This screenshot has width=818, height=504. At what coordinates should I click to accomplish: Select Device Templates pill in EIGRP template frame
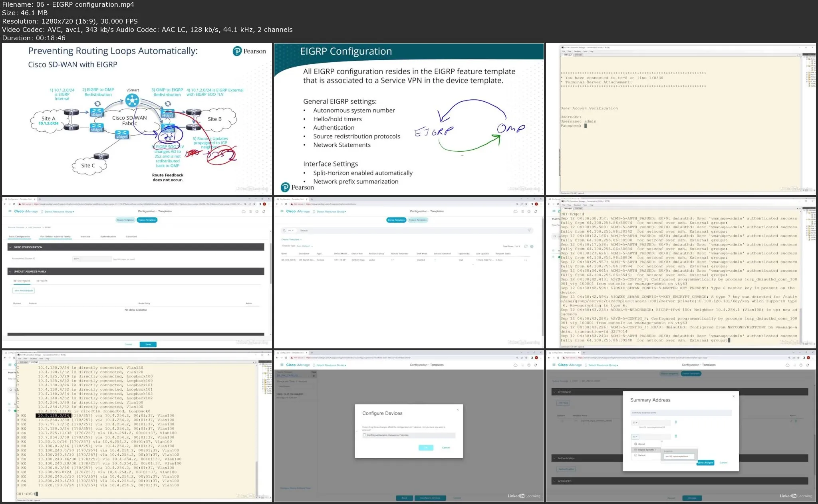(x=125, y=220)
